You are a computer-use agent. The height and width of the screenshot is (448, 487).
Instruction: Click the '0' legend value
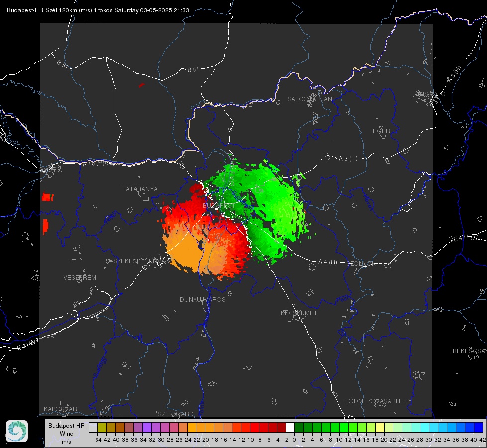click(x=294, y=440)
